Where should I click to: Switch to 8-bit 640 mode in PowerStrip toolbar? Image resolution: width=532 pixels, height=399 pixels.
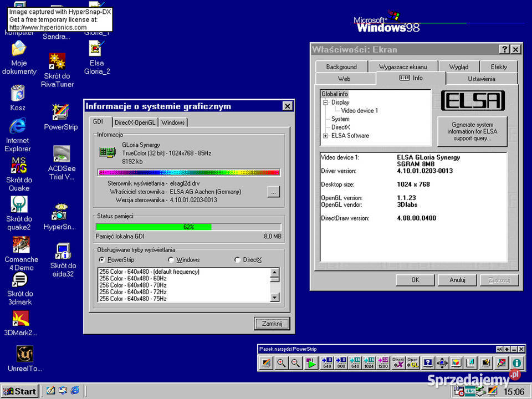coord(327,363)
